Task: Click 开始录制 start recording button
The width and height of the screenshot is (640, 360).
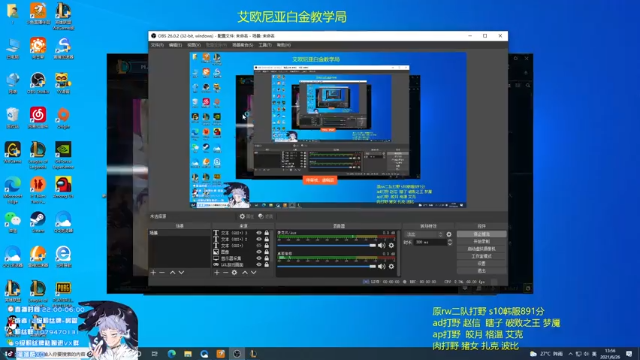Action: pyautogui.click(x=482, y=242)
